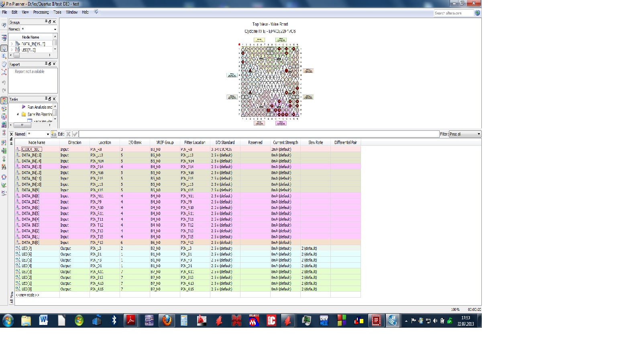Click the Pin Finder binoculars icon

[x=4, y=167]
